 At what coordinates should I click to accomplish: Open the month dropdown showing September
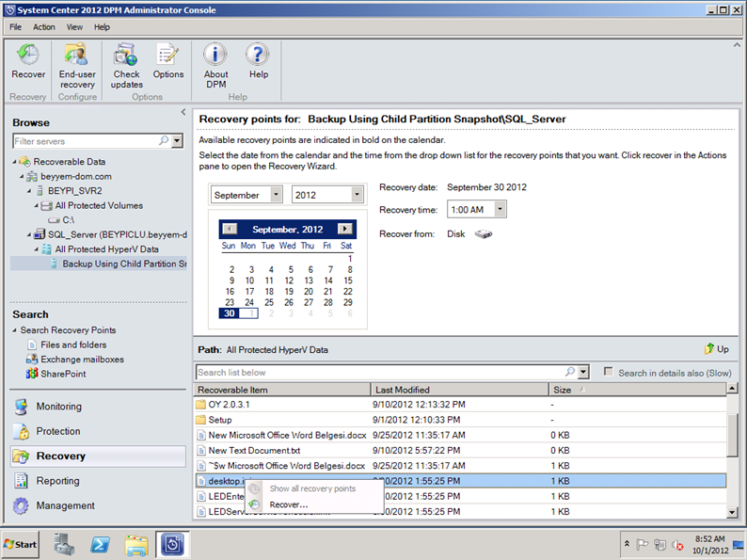pos(277,195)
